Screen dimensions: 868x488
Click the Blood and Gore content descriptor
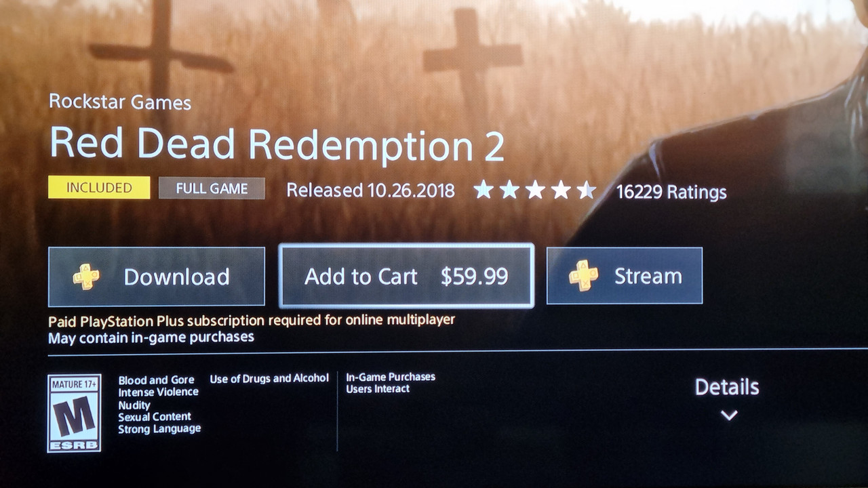(156, 380)
